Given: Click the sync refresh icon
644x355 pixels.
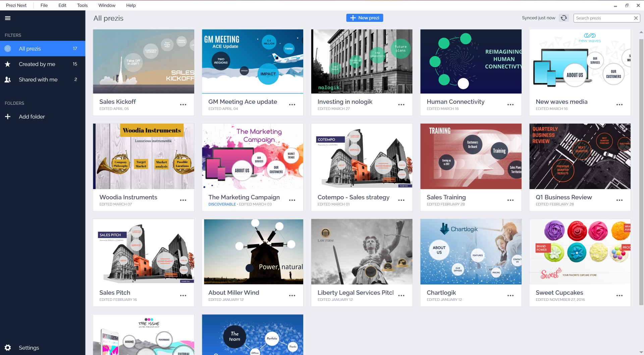Looking at the screenshot, I should point(564,18).
